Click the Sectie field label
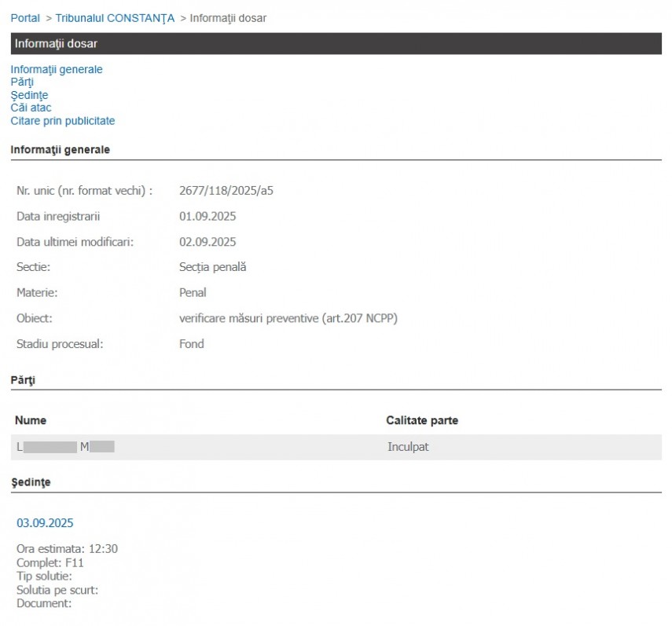The height and width of the screenshot is (626, 672). 34,267
